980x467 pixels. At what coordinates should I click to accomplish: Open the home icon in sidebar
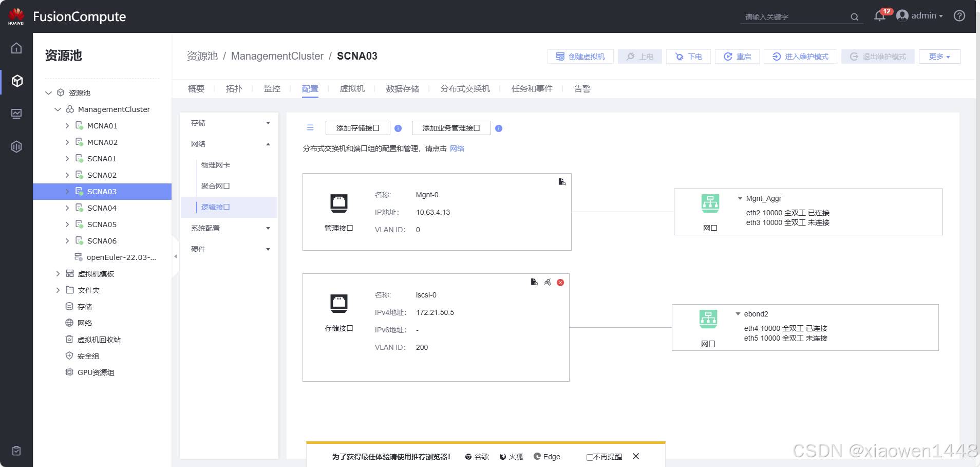(16, 48)
